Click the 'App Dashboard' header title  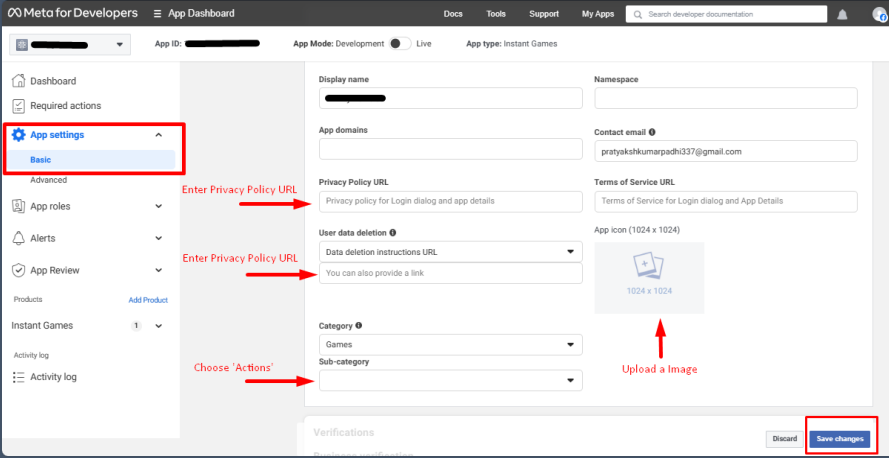[201, 14]
